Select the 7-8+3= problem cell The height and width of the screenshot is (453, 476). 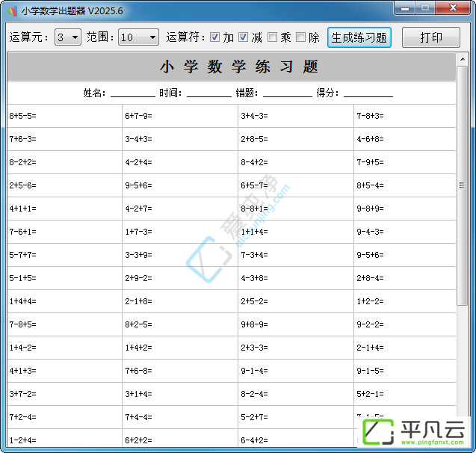point(405,116)
